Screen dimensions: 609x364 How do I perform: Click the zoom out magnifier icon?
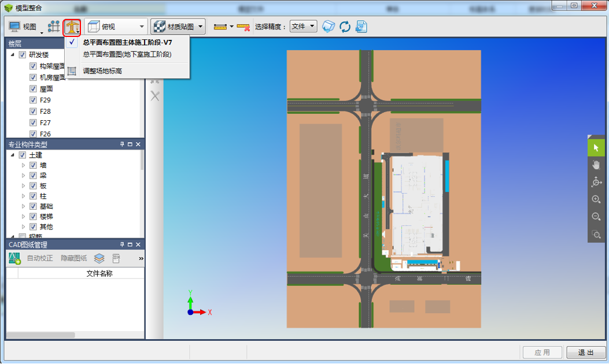[x=596, y=217]
